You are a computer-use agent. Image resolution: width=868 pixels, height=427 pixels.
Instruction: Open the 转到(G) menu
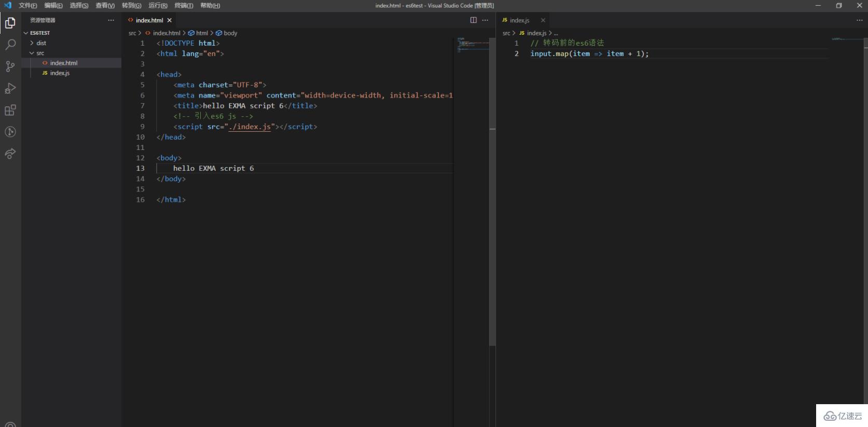coord(132,5)
